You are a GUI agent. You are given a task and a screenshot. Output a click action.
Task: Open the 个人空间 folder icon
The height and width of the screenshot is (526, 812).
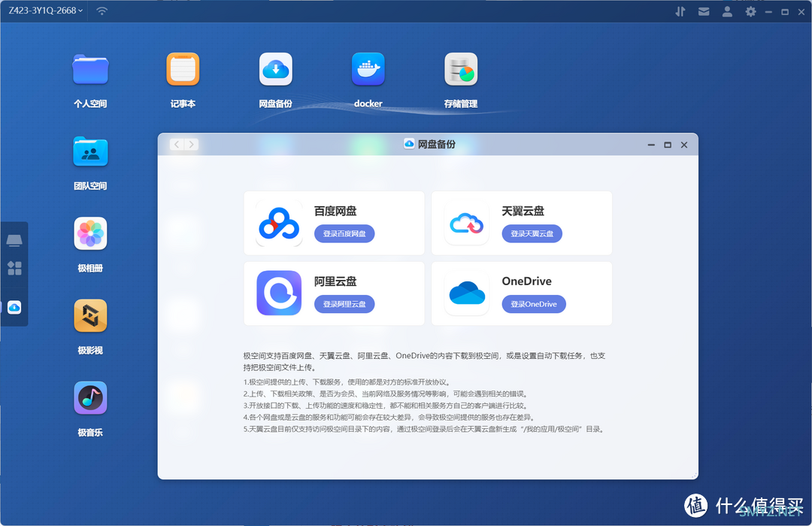(90, 69)
